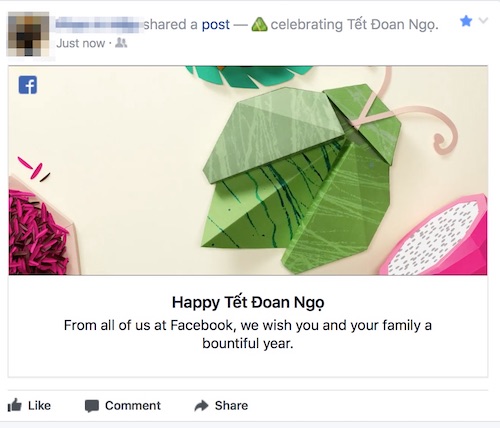The image size is (500, 428).
Task: Click the Share button label
Action: click(x=231, y=406)
